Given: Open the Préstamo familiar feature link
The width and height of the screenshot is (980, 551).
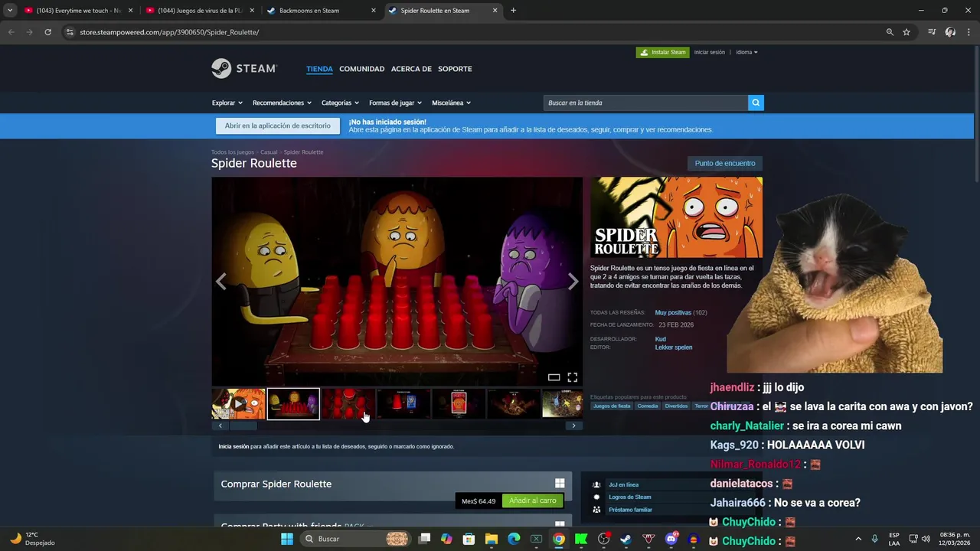Looking at the screenshot, I should pos(630,509).
